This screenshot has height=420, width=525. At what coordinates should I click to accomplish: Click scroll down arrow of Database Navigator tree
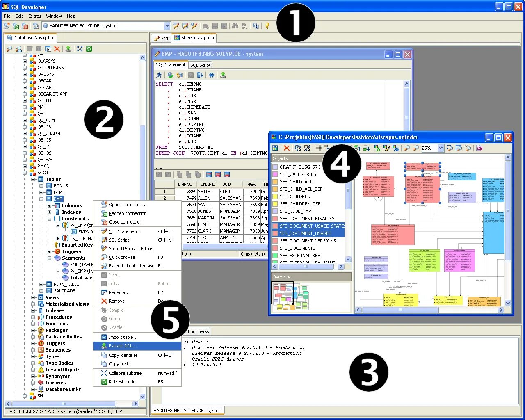pos(143,397)
